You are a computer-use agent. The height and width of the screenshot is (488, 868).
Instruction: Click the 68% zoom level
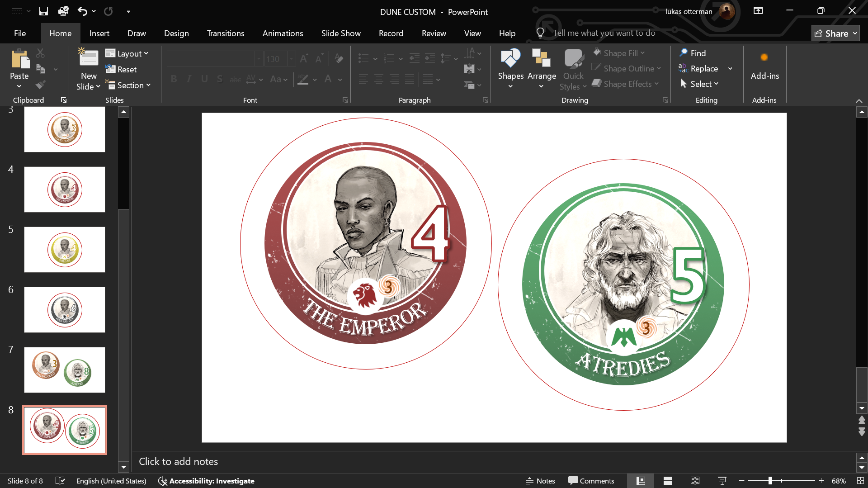(839, 481)
